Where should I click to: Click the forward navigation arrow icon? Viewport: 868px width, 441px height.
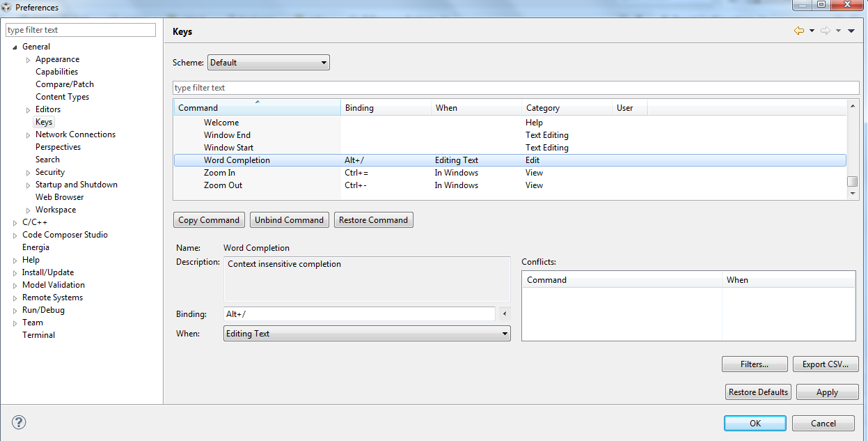coord(826,31)
